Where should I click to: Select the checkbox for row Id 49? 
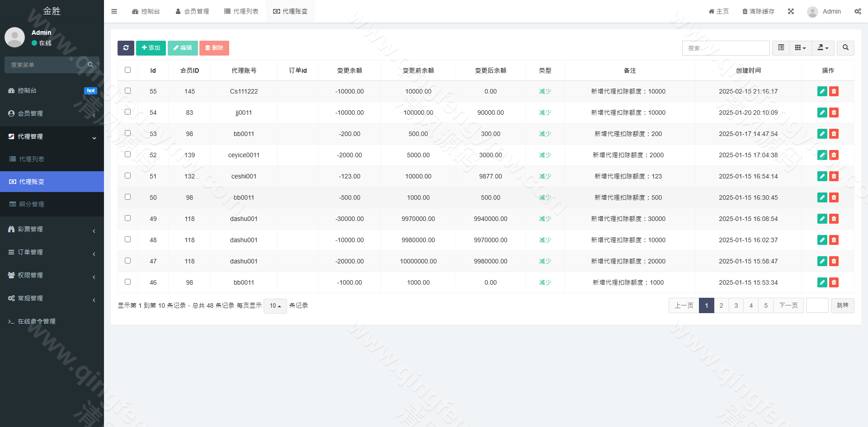coord(127,218)
